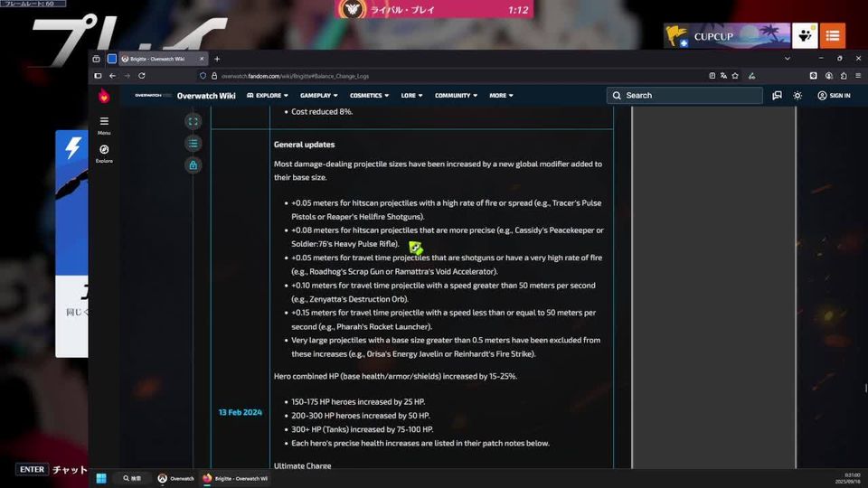Image resolution: width=868 pixels, height=488 pixels.
Task: Close the Brigitte - Overwatch Wiki tab
Action: 202,59
